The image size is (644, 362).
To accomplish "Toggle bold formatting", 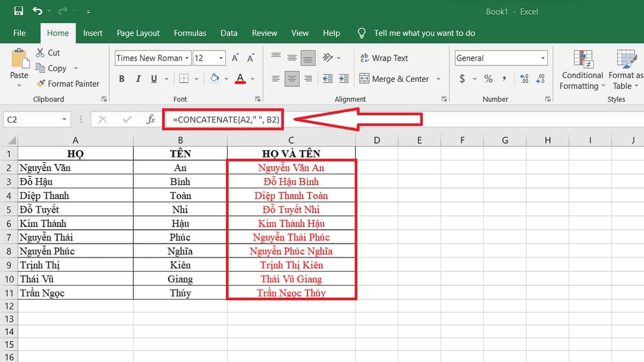I will coord(121,79).
